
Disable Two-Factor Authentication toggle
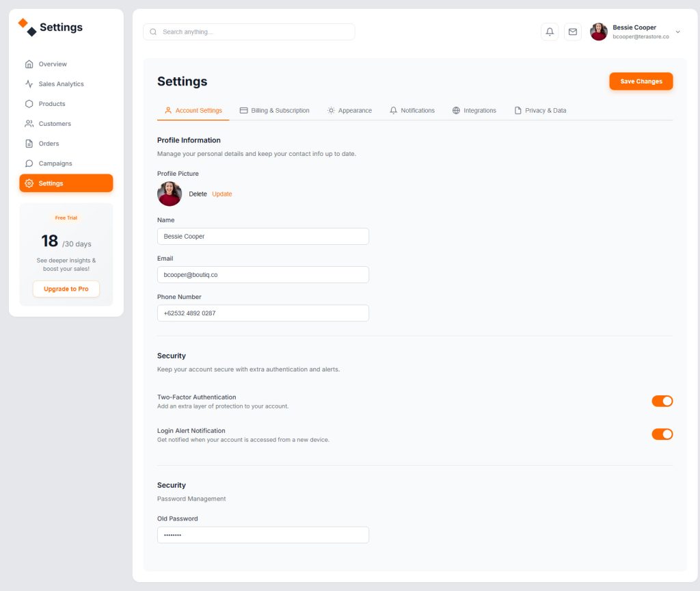tap(662, 401)
